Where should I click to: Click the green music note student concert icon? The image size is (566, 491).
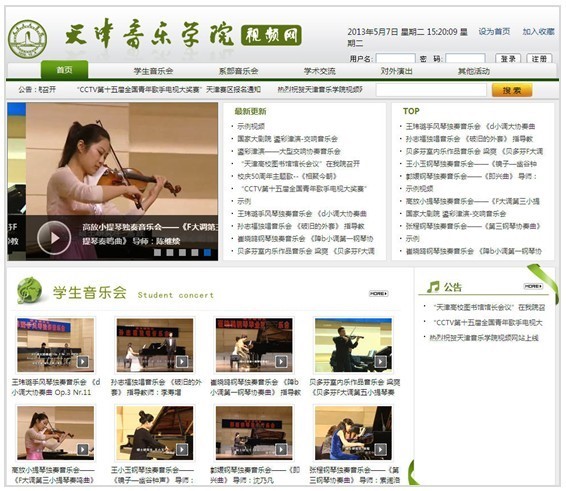click(29, 290)
